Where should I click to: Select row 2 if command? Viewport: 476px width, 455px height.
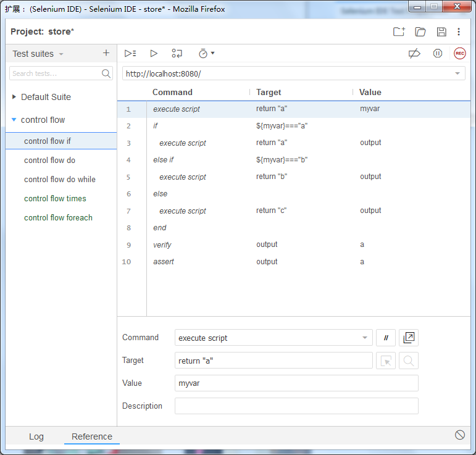pos(294,126)
